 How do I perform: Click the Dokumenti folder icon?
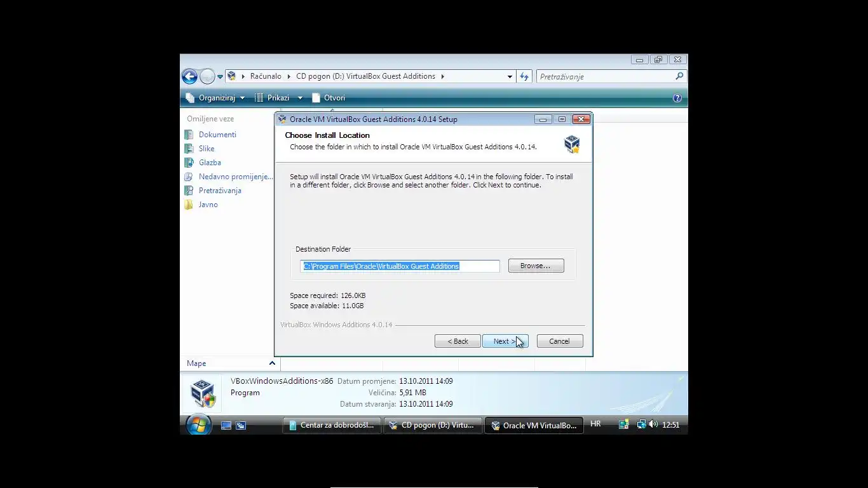point(189,135)
